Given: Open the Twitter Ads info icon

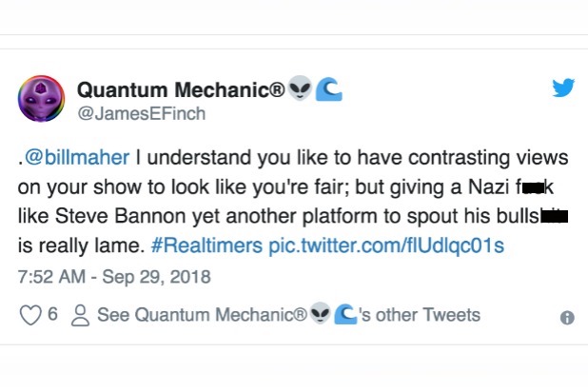Looking at the screenshot, I should tap(567, 318).
